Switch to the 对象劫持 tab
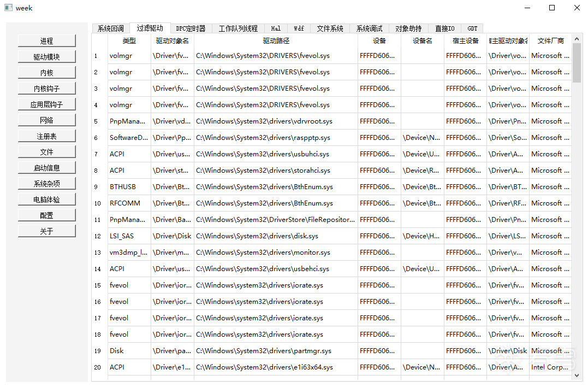Viewport: 588px width, 387px height. 408,28
